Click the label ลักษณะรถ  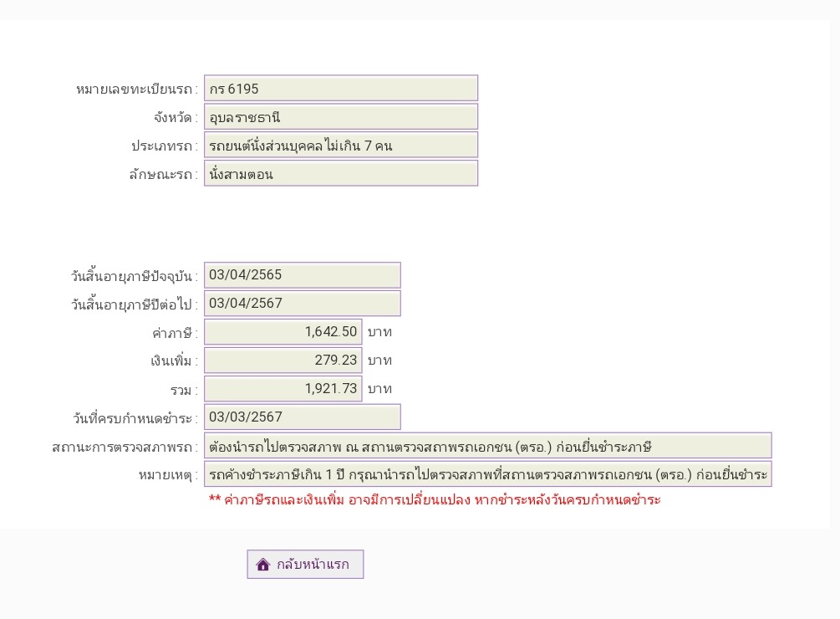163,175
